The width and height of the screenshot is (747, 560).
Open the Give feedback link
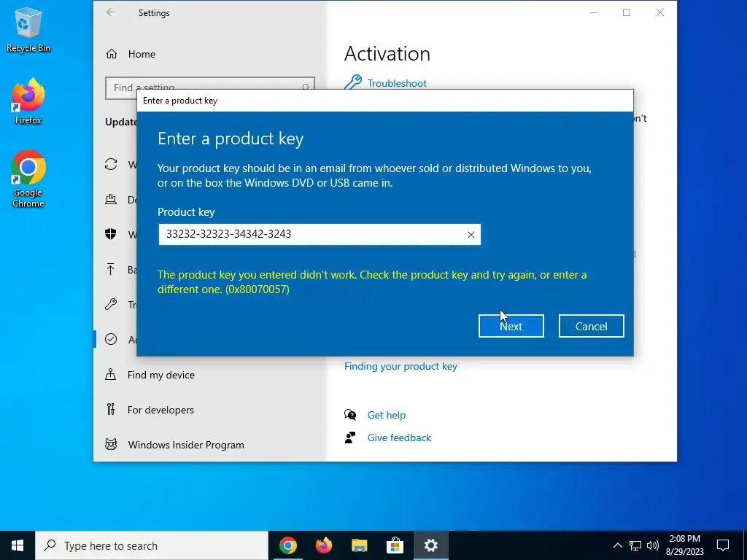click(399, 437)
